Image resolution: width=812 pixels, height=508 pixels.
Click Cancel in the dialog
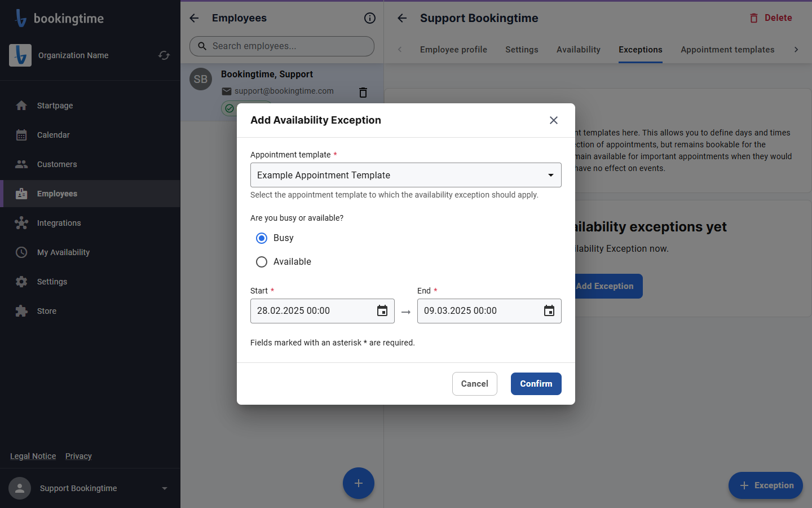tap(475, 384)
